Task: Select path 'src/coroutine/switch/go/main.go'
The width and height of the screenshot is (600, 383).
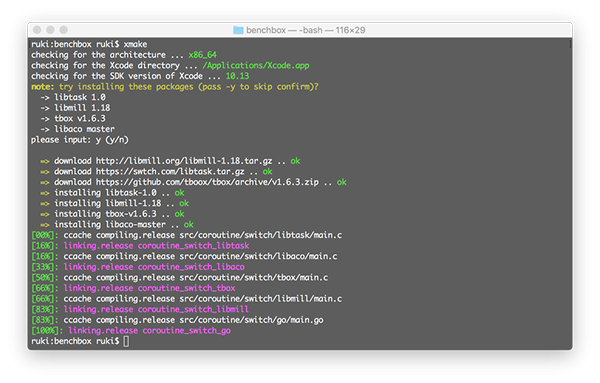Action: click(251, 320)
